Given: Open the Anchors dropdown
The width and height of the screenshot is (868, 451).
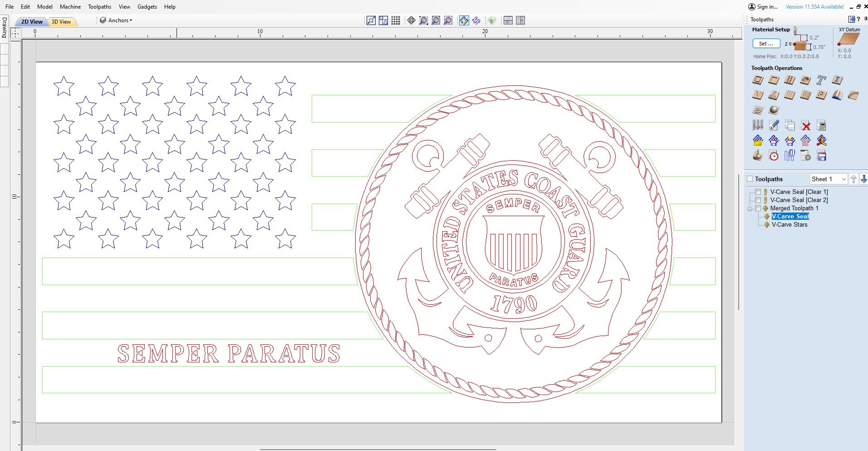Looking at the screenshot, I should pyautogui.click(x=116, y=20).
